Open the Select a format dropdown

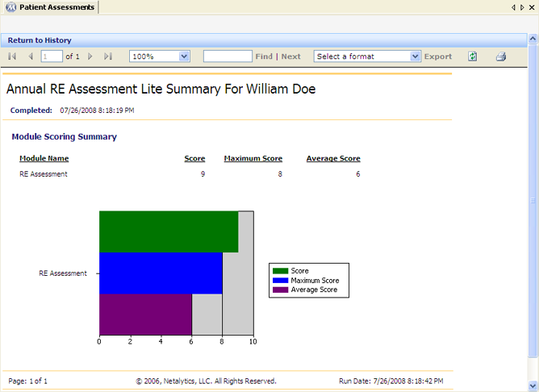(416, 56)
